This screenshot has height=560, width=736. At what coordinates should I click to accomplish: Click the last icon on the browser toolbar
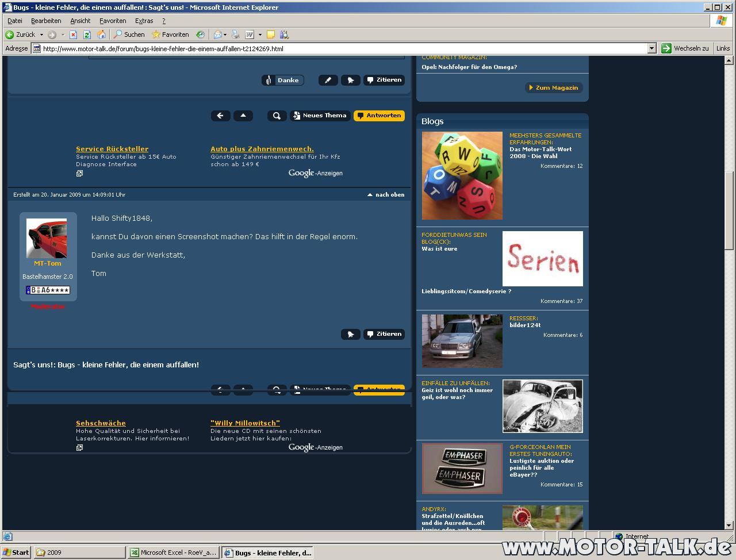(285, 34)
